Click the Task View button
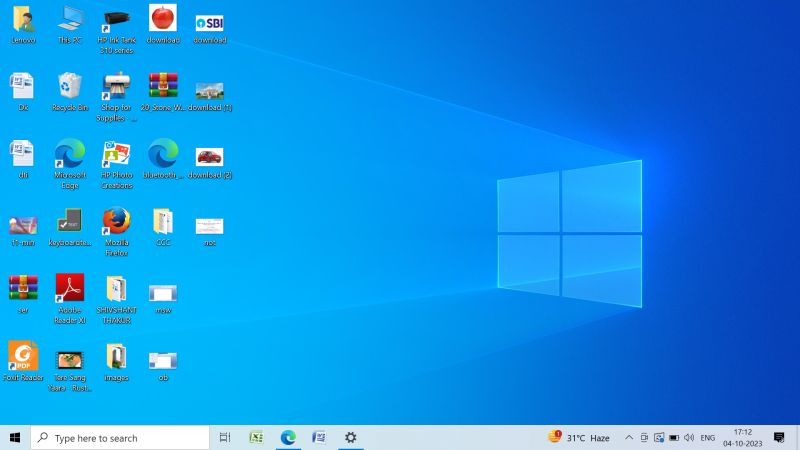This screenshot has height=450, width=800. [225, 438]
